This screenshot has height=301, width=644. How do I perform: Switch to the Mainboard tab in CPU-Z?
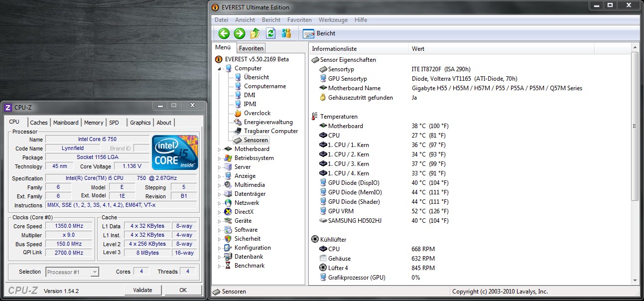[x=66, y=123]
